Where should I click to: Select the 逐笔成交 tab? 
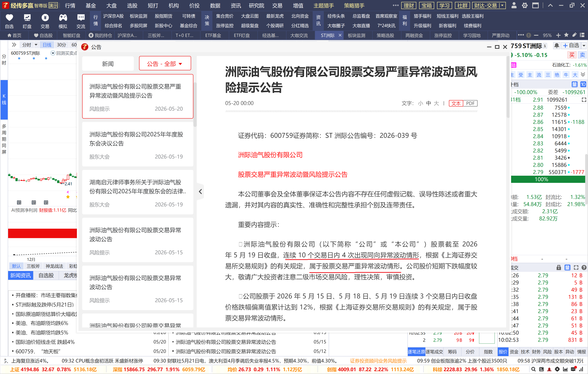point(434,352)
